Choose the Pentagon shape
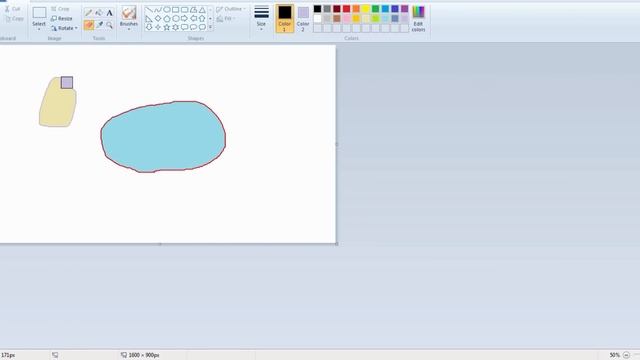 pyautogui.click(x=167, y=19)
